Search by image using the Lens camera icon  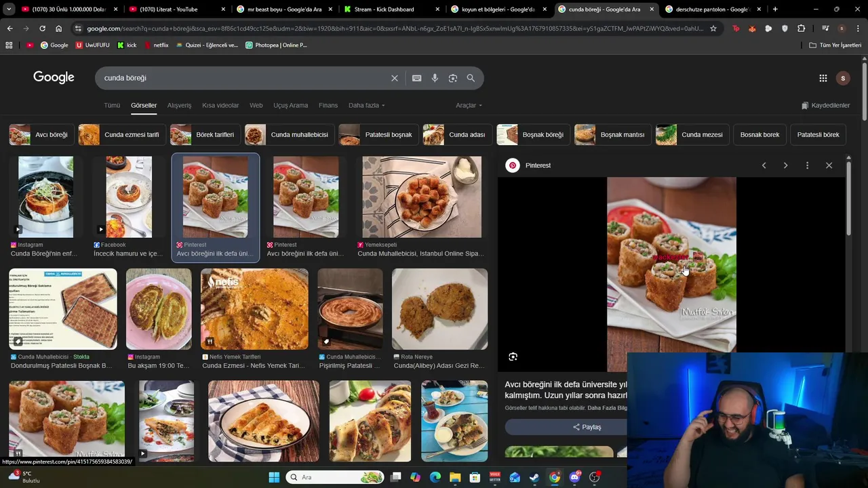452,78
